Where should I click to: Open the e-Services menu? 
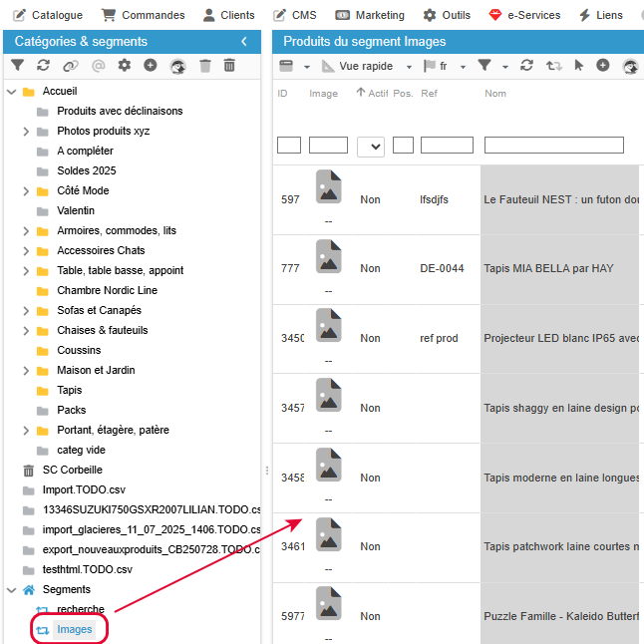524,15
